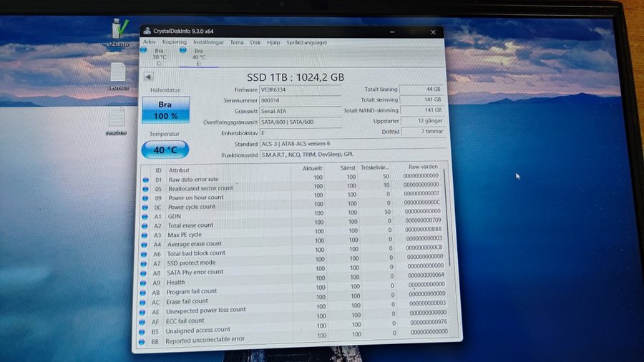
Task: Click the blue status dot for GDN row
Action: coord(145,217)
